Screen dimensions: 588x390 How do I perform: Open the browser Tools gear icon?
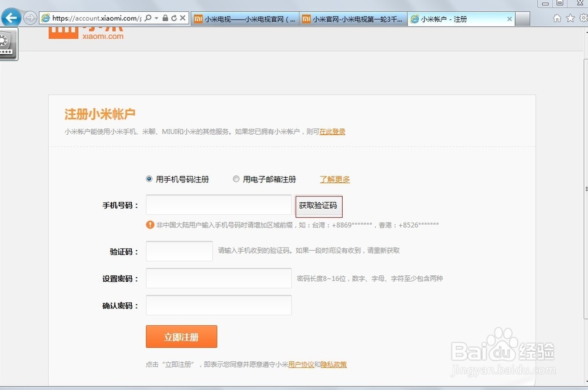583,18
